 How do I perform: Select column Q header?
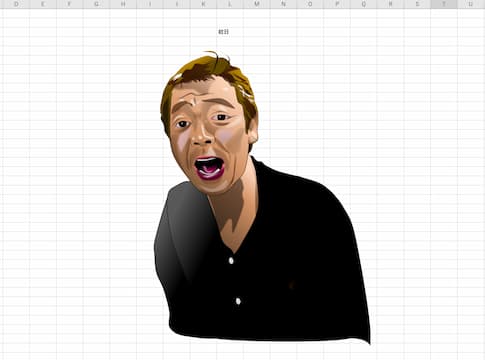click(x=364, y=4)
